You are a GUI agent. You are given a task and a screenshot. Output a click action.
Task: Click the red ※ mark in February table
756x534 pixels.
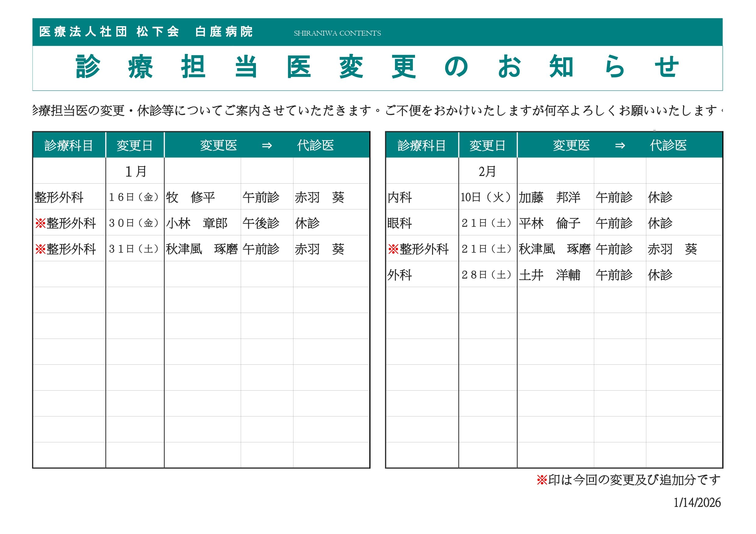coord(393,249)
